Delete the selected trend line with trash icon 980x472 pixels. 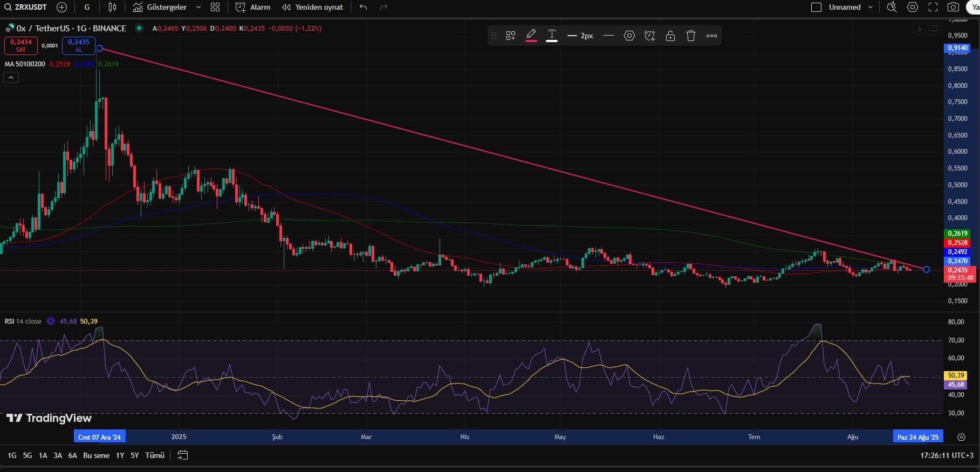(691, 36)
